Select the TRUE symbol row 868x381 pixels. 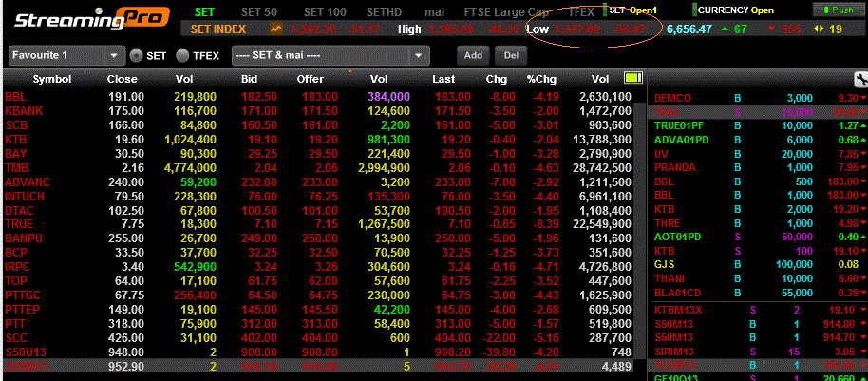point(318,224)
